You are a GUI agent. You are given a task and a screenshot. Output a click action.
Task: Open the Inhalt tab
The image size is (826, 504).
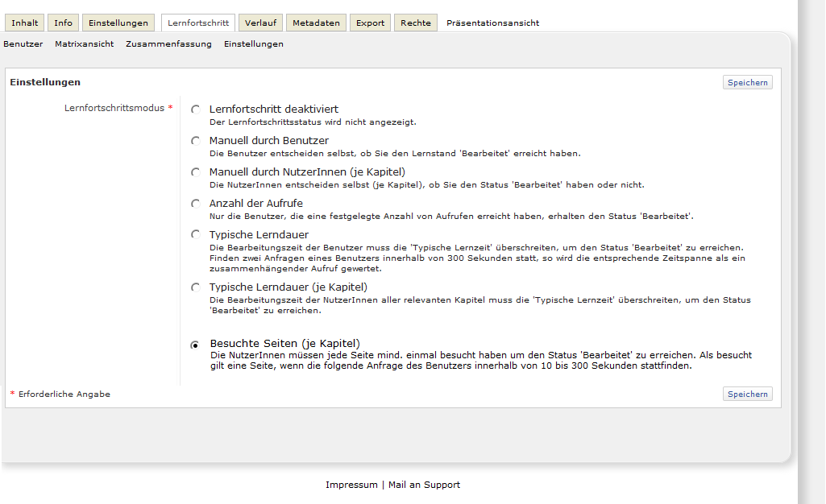pyautogui.click(x=24, y=23)
